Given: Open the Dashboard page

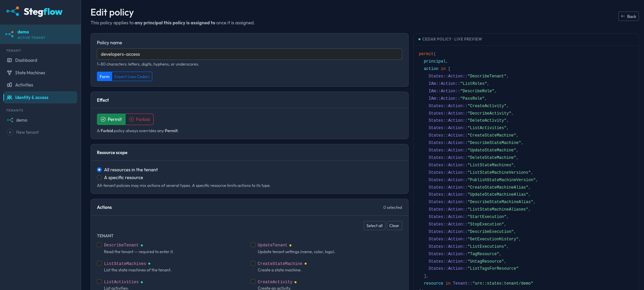Looking at the screenshot, I should pyautogui.click(x=40, y=60).
